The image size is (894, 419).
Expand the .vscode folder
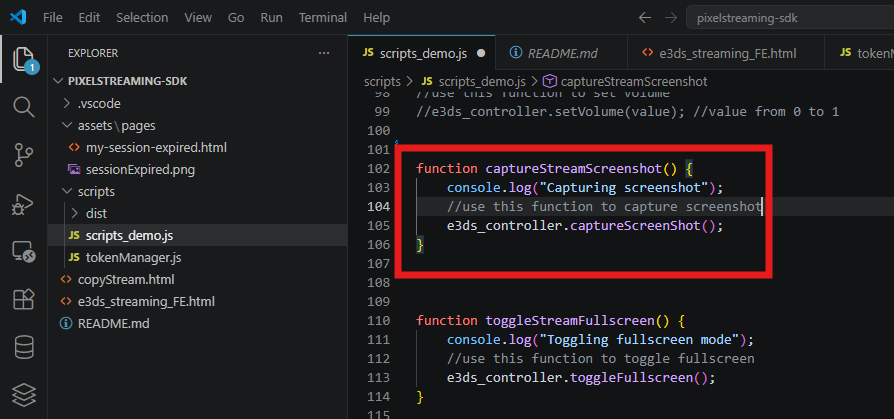click(197, 104)
